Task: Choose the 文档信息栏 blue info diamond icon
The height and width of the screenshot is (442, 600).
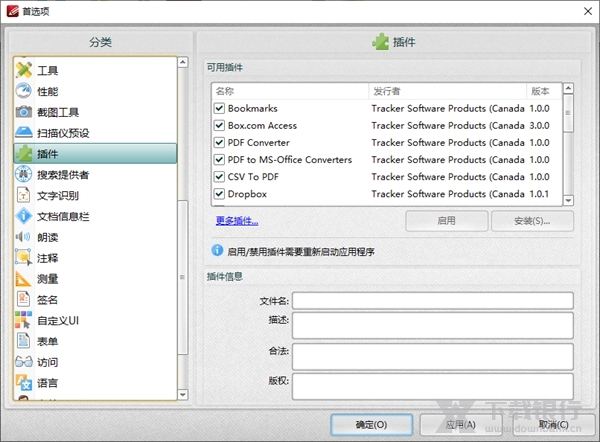Action: coord(24,216)
